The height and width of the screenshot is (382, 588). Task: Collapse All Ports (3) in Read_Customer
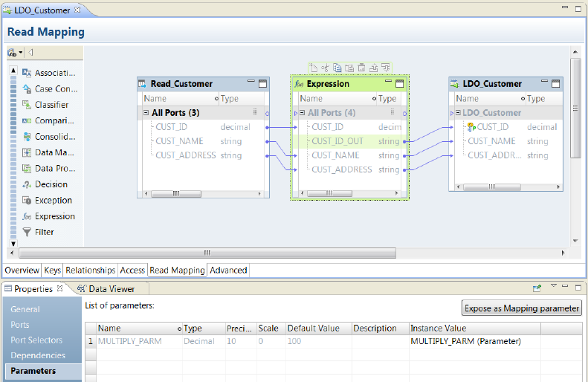point(146,112)
